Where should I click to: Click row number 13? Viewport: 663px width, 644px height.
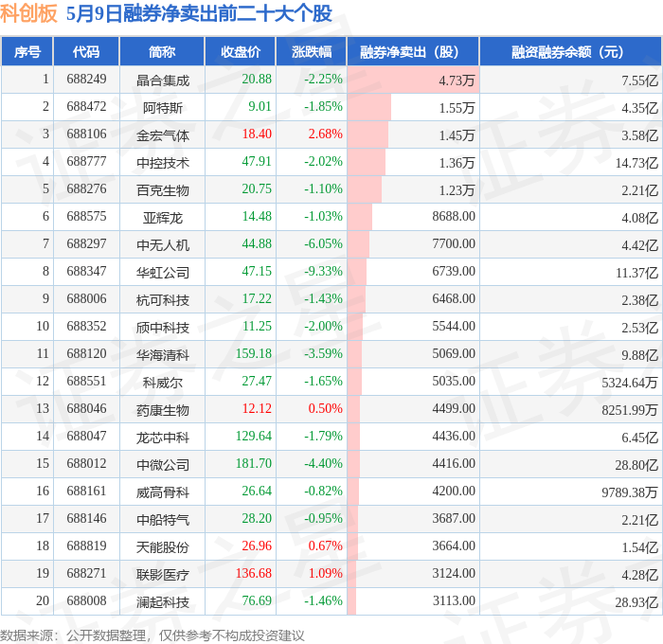[43, 409]
